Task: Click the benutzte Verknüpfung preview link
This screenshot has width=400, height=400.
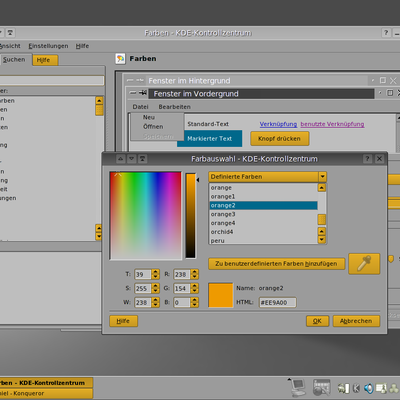Action: tap(332, 124)
